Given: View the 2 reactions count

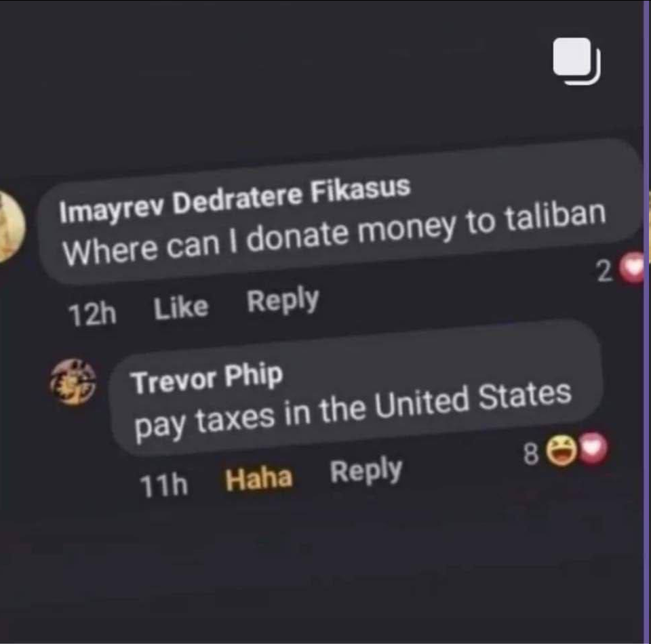Looking at the screenshot, I should pyautogui.click(x=604, y=272).
